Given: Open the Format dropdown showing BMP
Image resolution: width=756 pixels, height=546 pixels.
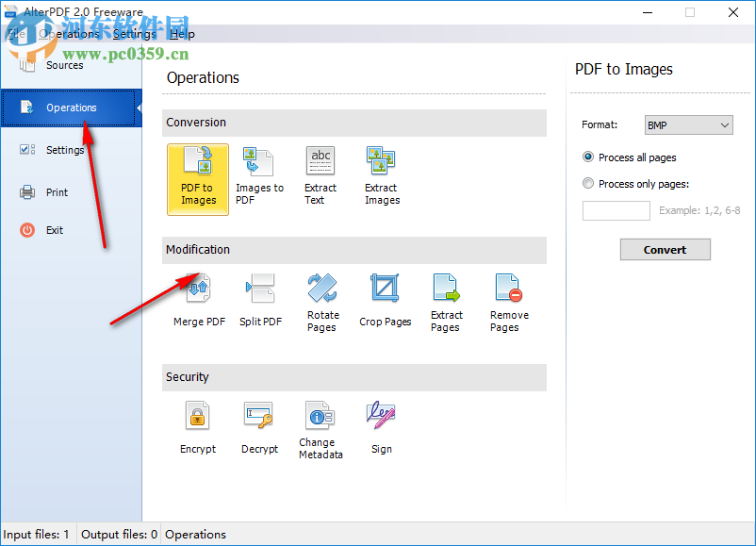Looking at the screenshot, I should click(688, 124).
